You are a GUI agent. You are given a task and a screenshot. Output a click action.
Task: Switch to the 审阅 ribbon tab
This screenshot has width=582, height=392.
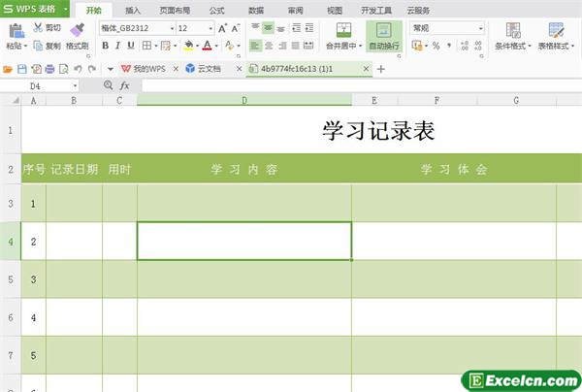296,11
